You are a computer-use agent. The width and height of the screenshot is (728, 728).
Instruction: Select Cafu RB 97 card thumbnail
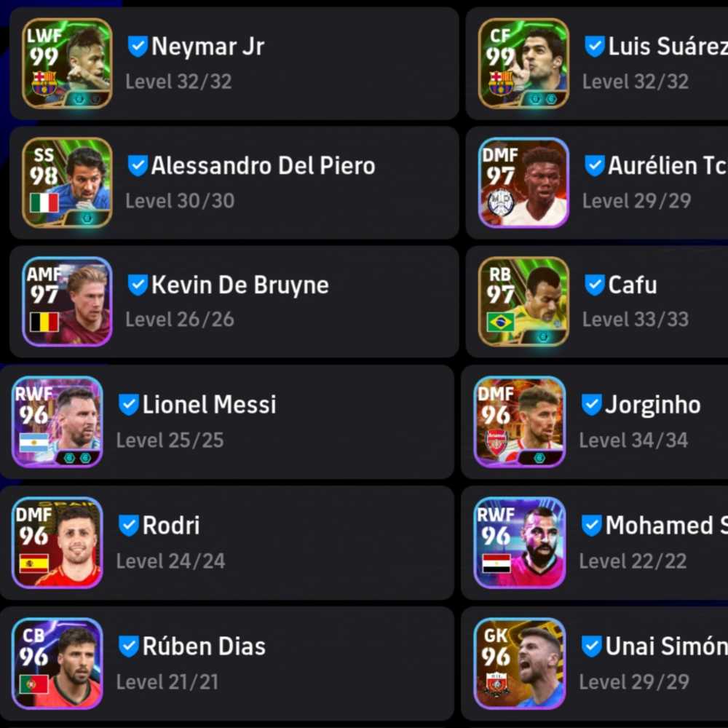click(523, 302)
